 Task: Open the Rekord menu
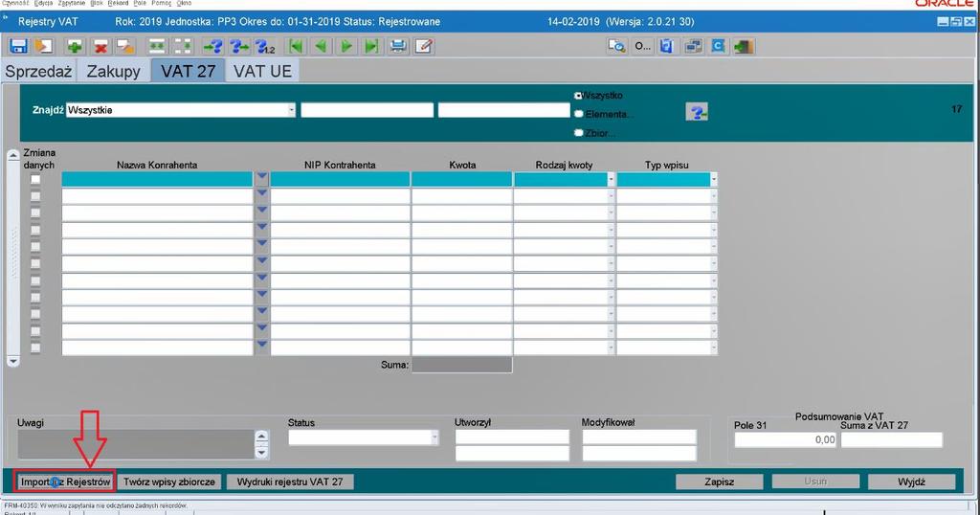pos(118,3)
